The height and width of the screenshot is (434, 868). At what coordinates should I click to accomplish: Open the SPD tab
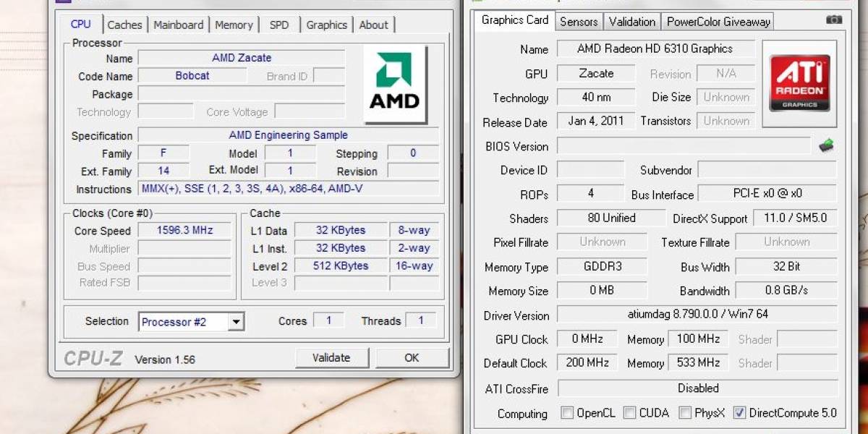click(279, 25)
